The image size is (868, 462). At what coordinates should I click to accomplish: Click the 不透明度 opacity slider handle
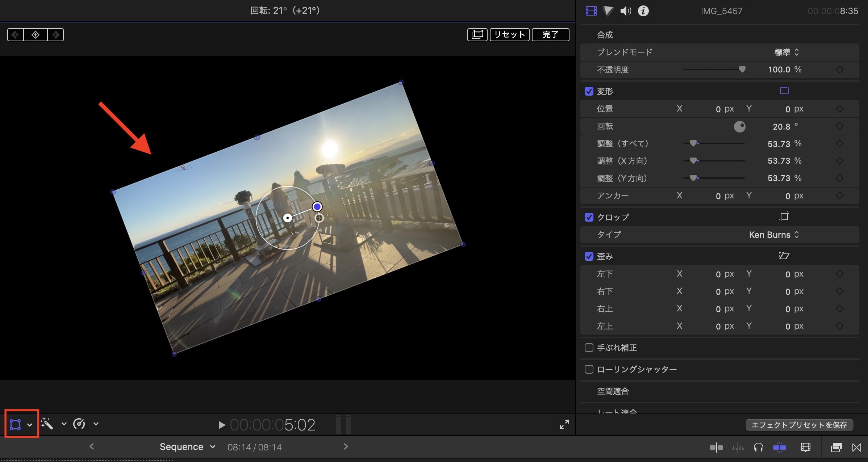click(x=742, y=69)
